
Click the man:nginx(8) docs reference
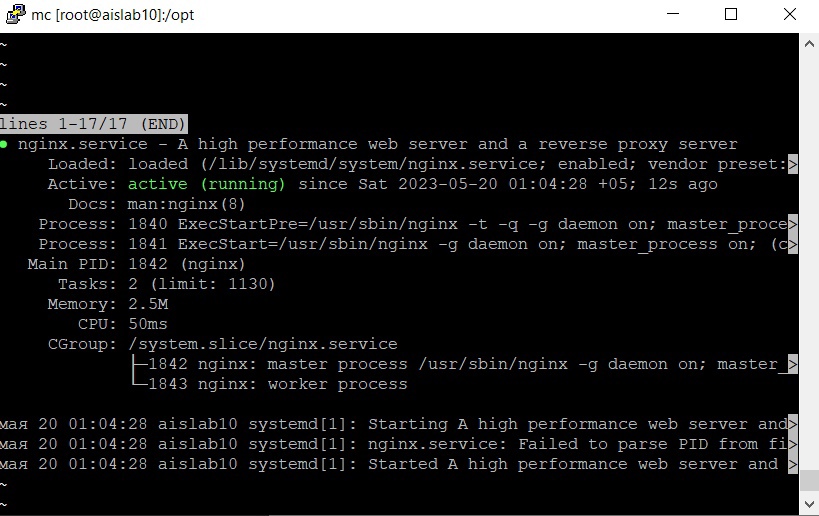coord(186,204)
